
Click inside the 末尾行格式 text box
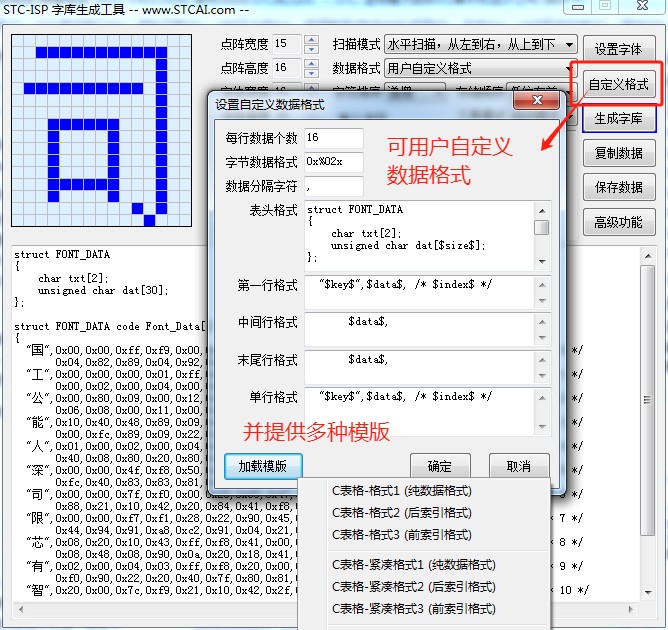pyautogui.click(x=420, y=367)
